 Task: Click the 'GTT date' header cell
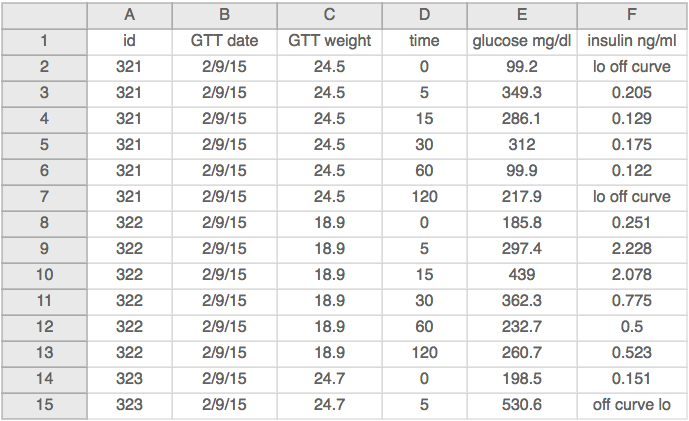coord(224,41)
